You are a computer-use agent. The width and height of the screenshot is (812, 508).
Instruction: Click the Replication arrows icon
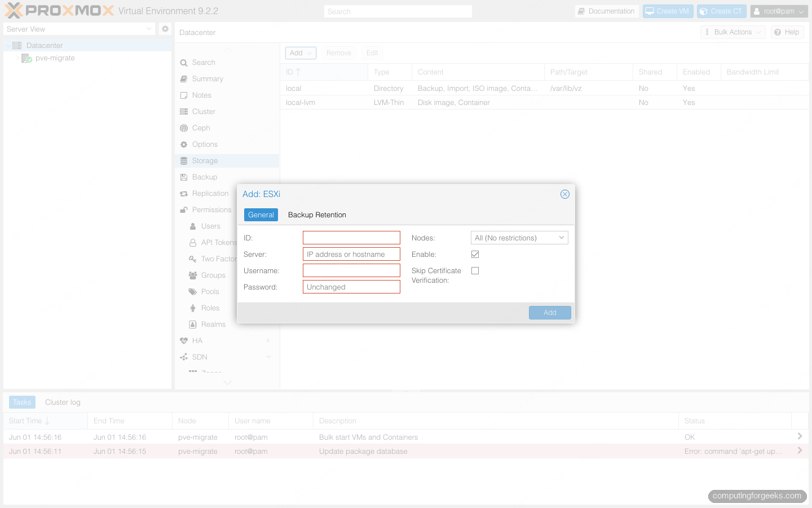coord(184,194)
